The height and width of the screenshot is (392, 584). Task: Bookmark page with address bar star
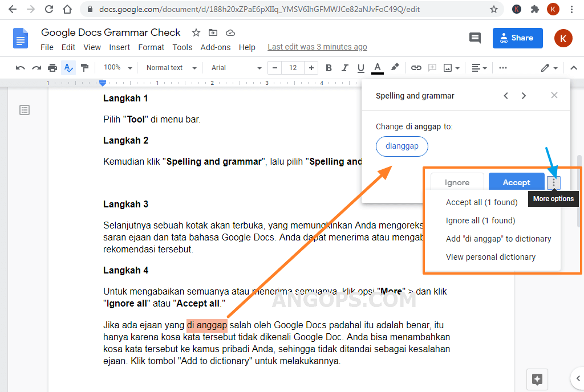pos(494,9)
